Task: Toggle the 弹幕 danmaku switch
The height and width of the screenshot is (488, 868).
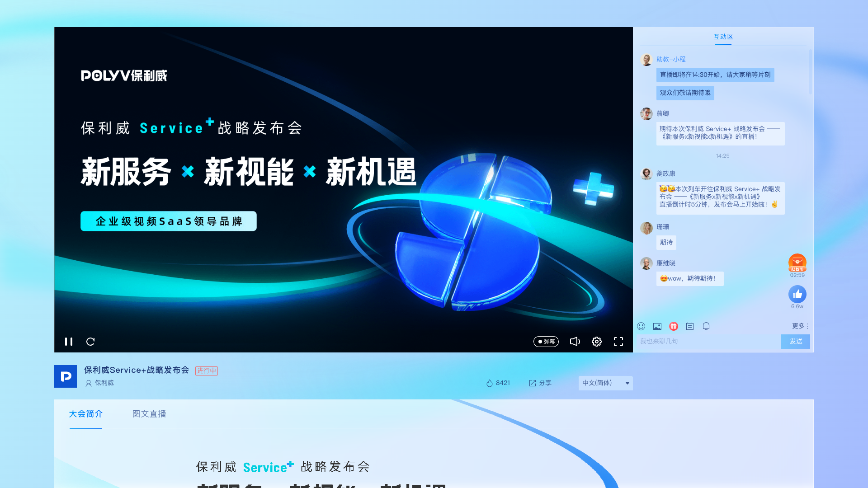Action: pyautogui.click(x=546, y=342)
